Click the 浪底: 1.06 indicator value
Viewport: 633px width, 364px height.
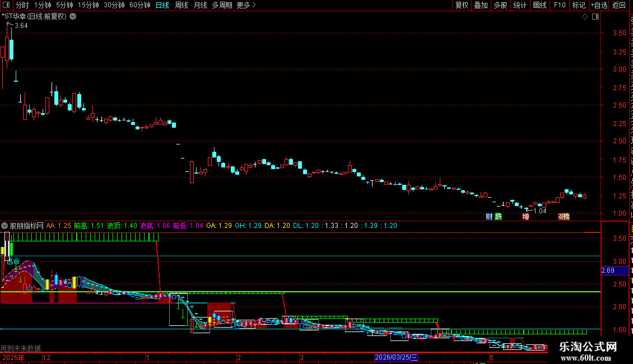(155, 226)
